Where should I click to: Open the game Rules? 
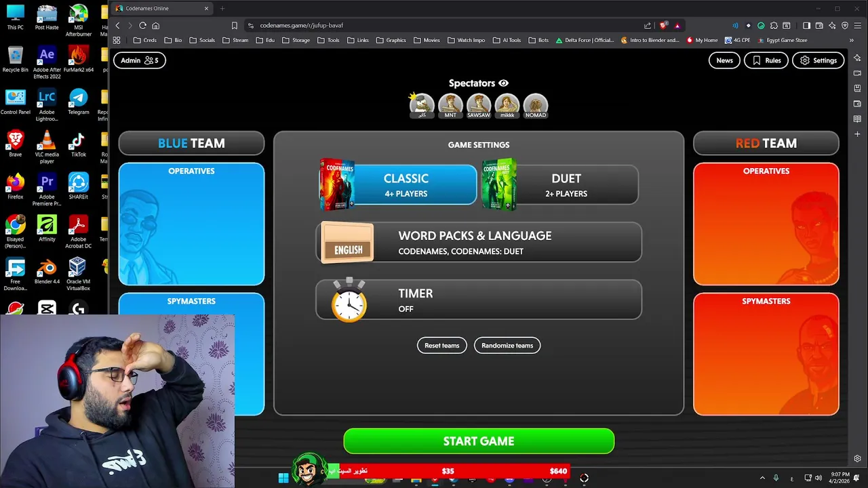pyautogui.click(x=766, y=60)
